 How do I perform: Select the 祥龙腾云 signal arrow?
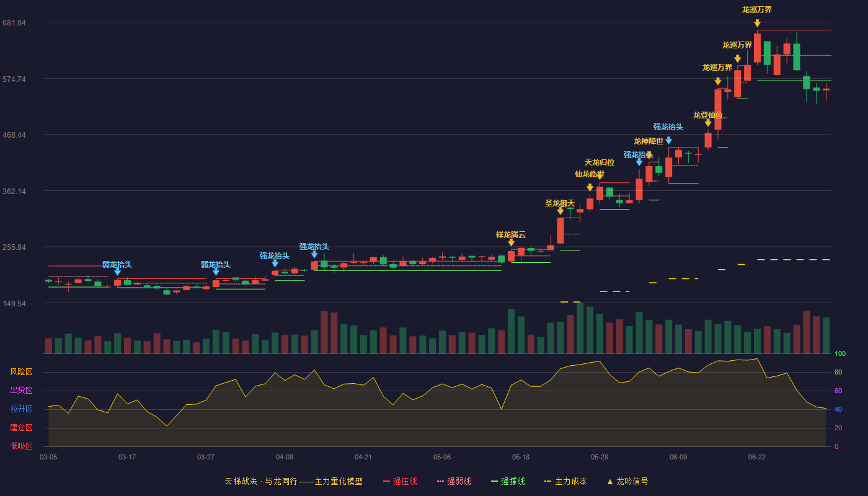(x=511, y=242)
